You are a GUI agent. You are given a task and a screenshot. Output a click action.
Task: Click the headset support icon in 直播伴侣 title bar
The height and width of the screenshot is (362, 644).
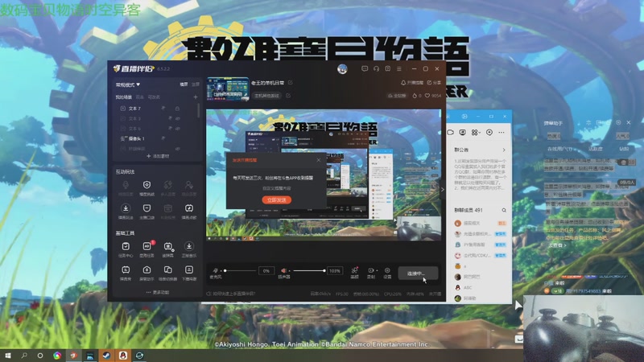(x=376, y=69)
